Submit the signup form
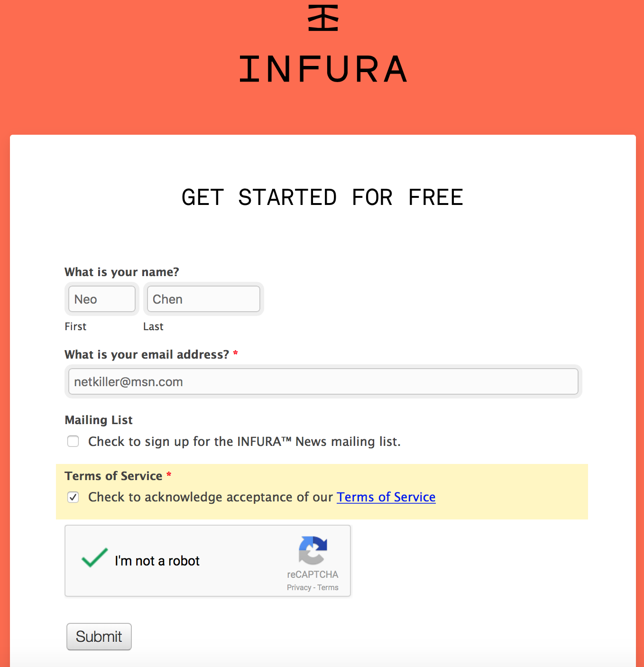The height and width of the screenshot is (667, 644). (99, 637)
